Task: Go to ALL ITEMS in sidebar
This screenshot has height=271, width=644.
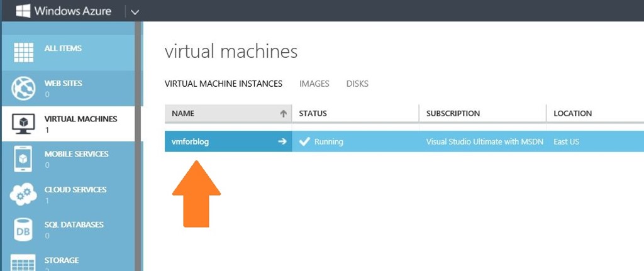Action: [63, 48]
